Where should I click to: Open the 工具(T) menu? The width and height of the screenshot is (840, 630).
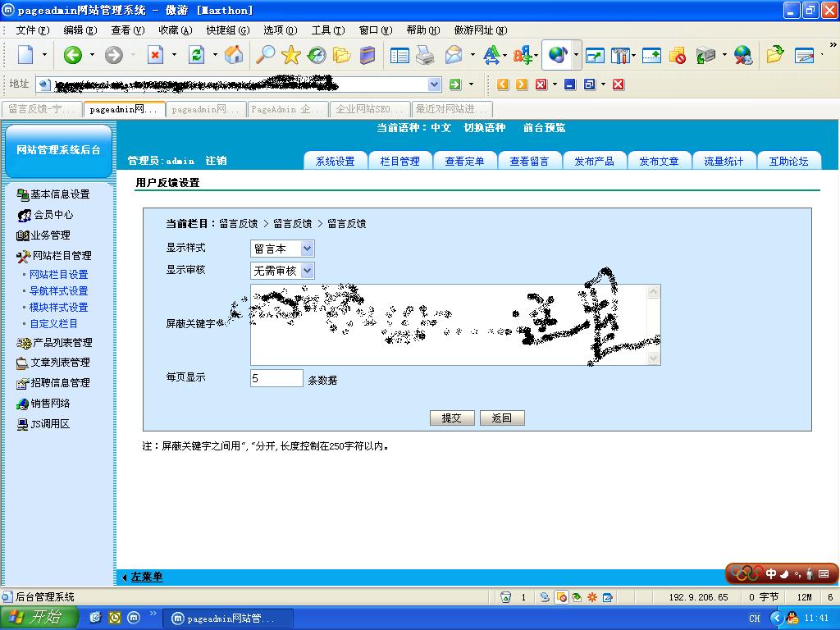pos(327,30)
